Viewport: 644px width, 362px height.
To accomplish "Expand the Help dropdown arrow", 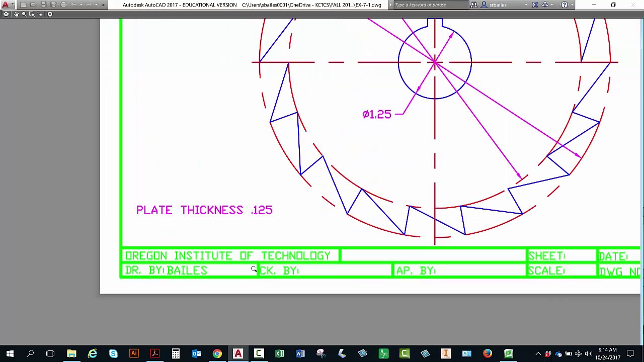I will point(572,5).
